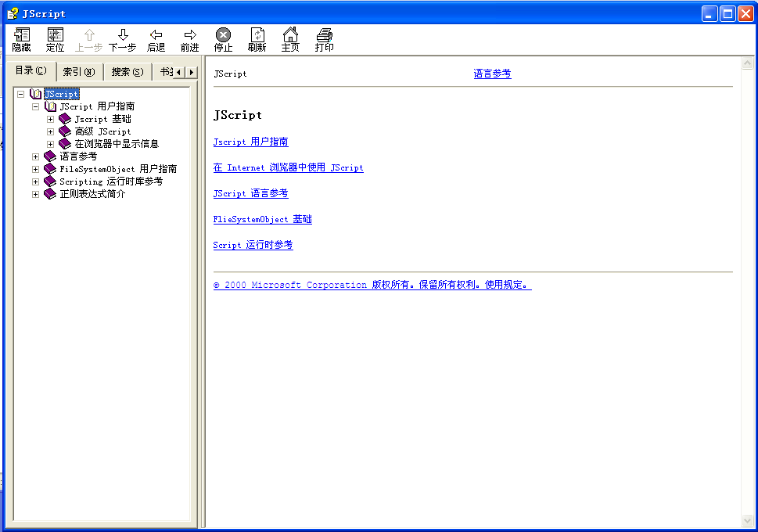The image size is (758, 532).
Task: Minimize the JScript help window
Action: pos(710,13)
